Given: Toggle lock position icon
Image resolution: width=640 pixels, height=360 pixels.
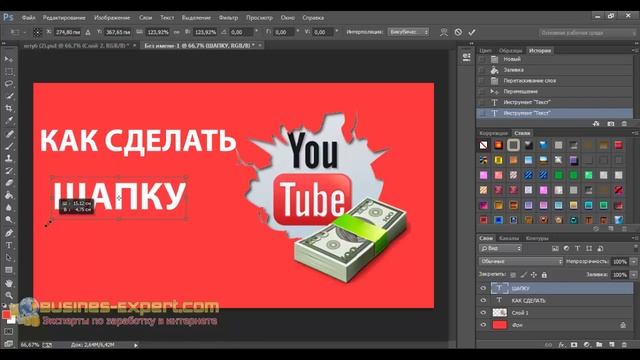Looking at the screenshot, I should pyautogui.click(x=534, y=275).
